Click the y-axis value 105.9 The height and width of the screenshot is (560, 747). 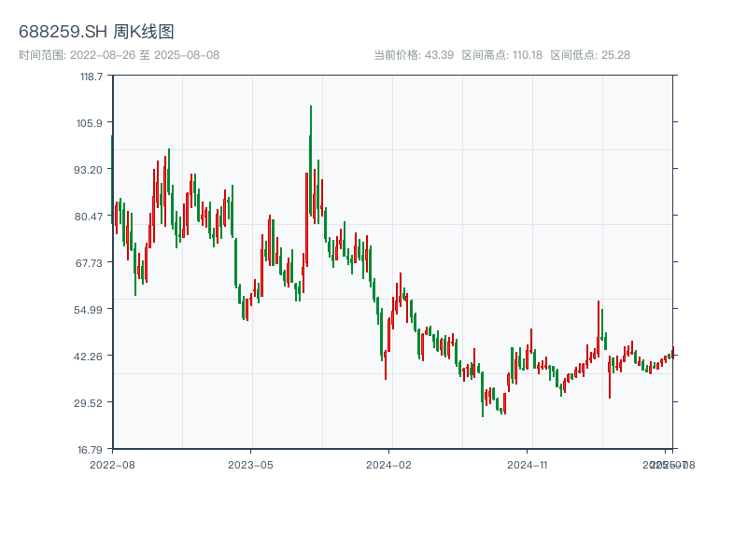89,123
